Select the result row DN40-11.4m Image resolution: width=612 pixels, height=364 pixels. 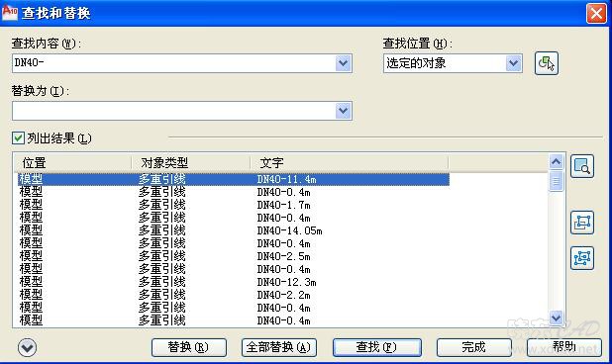(234, 179)
